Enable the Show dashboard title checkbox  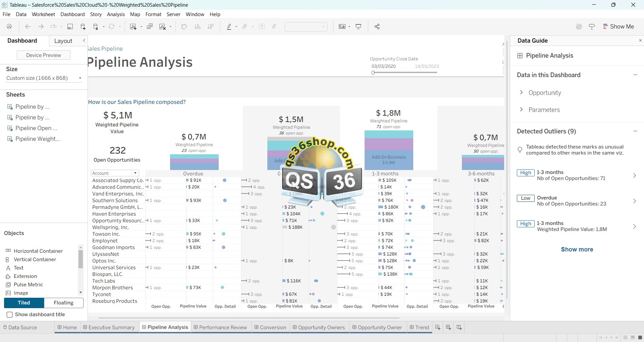[x=10, y=315]
